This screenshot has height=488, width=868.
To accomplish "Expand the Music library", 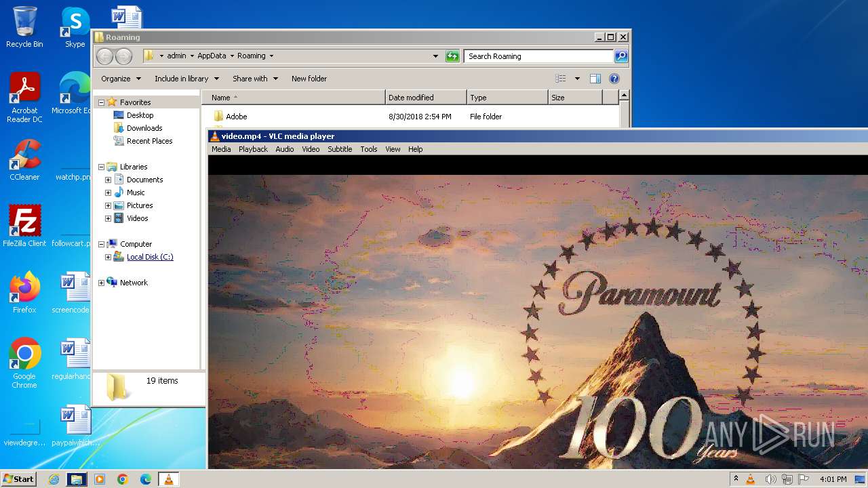I will (108, 192).
